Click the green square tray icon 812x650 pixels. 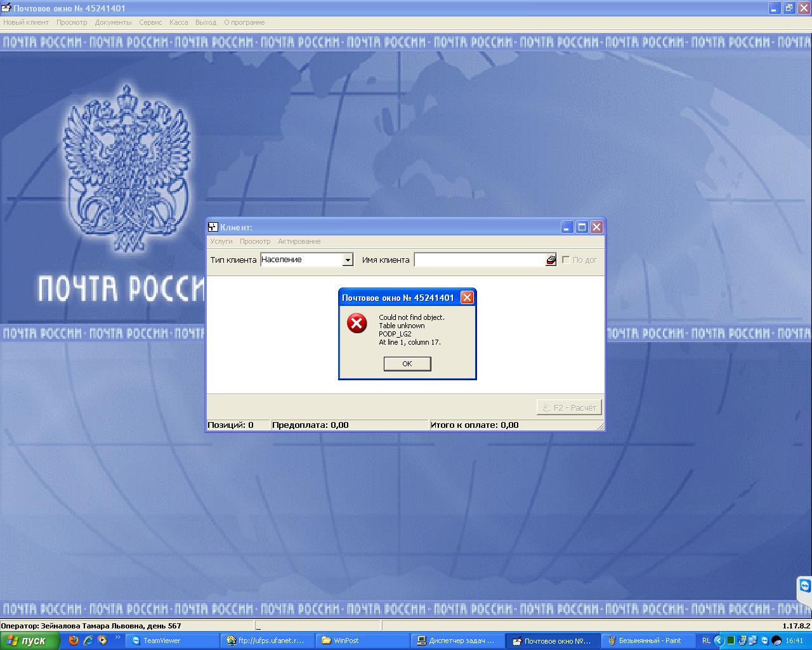pyautogui.click(x=730, y=641)
